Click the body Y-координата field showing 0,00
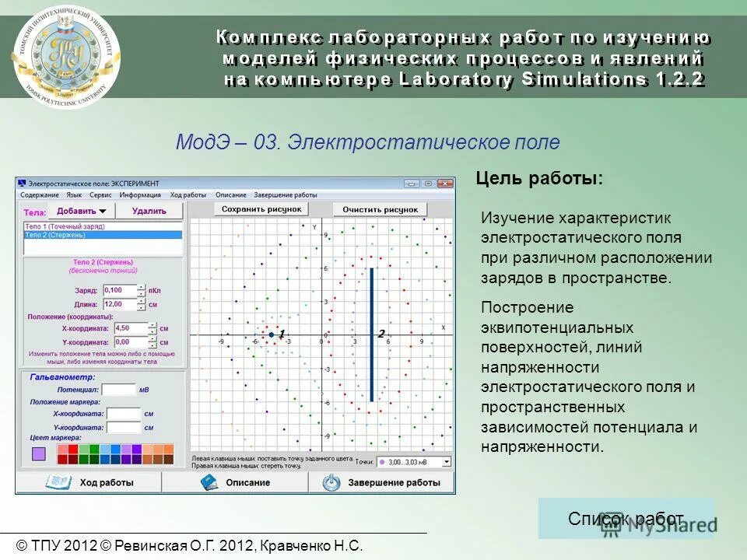This screenshot has height=560, width=747. [x=131, y=342]
